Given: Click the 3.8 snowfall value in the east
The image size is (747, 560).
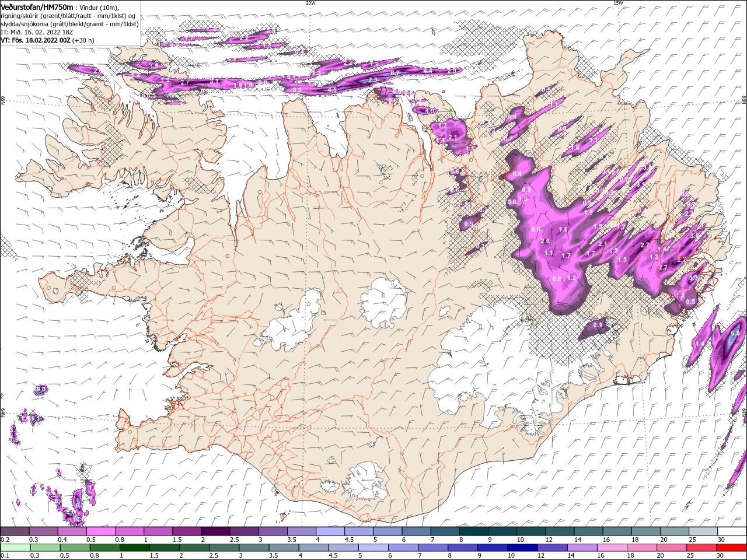Looking at the screenshot, I should (x=694, y=236).
